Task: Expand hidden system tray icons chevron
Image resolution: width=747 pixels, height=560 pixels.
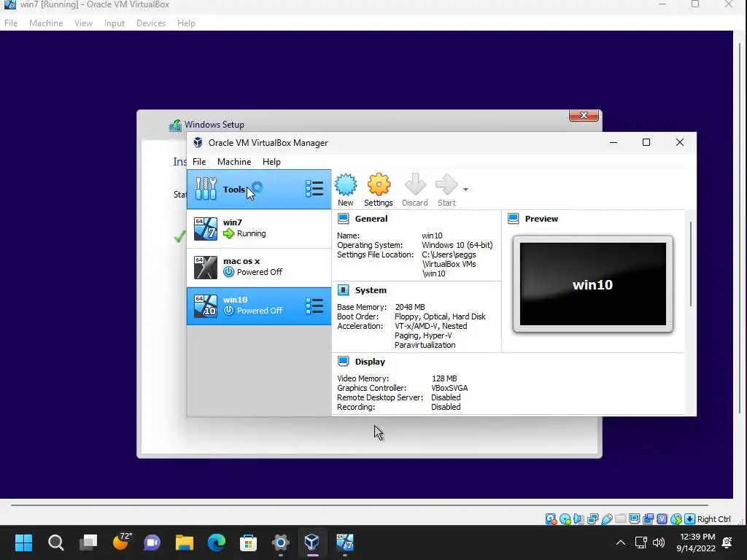Action: (x=620, y=542)
